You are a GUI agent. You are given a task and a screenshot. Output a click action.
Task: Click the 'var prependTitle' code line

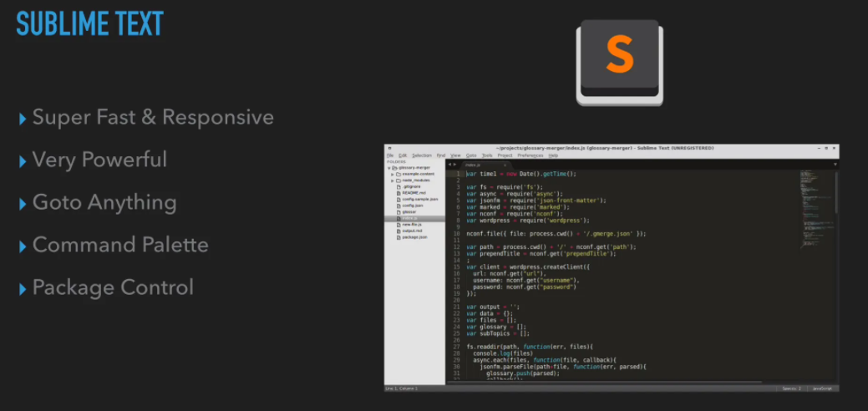(x=541, y=254)
